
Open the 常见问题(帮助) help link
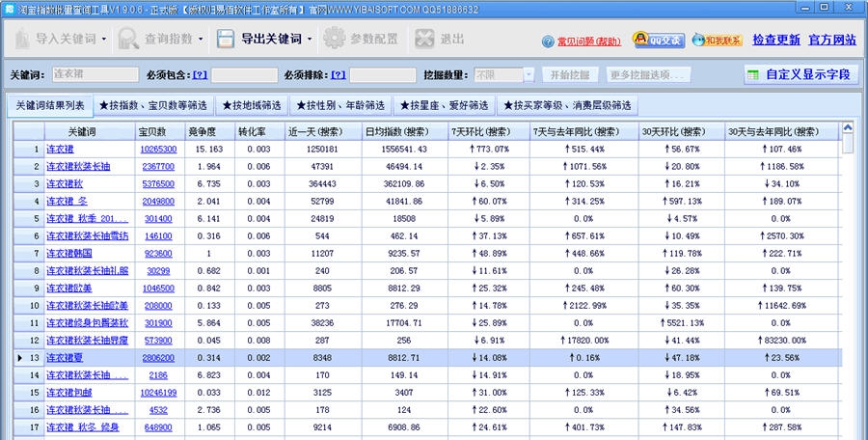tap(589, 41)
